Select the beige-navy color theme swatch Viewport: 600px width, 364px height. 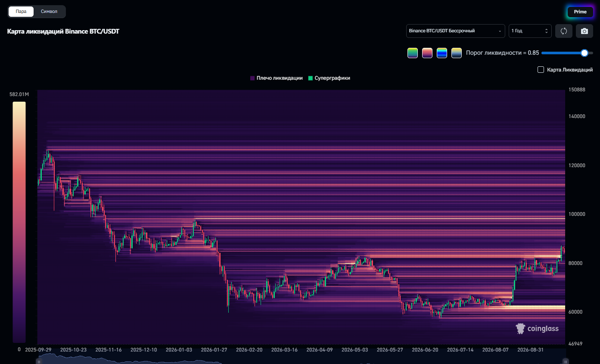pos(457,53)
